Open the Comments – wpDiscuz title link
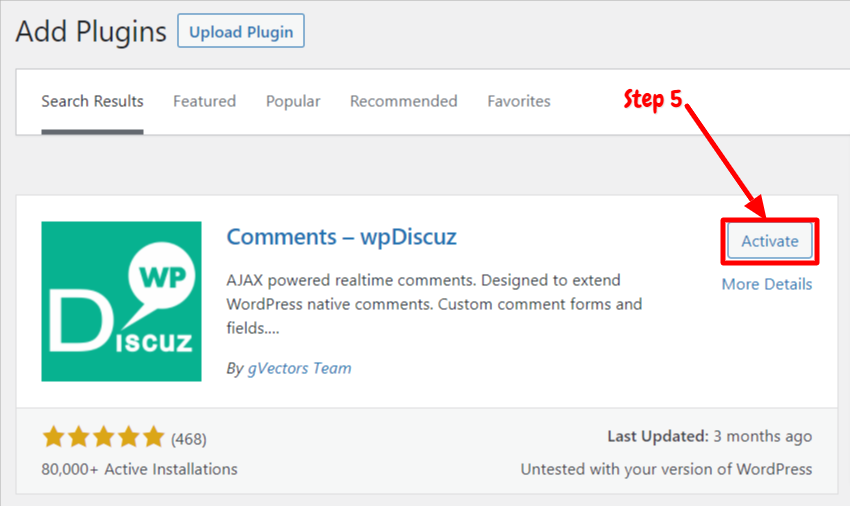The image size is (850, 506). [342, 237]
